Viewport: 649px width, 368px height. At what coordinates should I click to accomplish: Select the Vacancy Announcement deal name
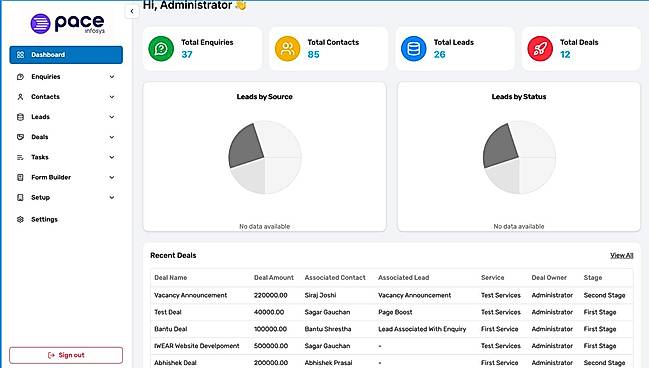click(190, 296)
